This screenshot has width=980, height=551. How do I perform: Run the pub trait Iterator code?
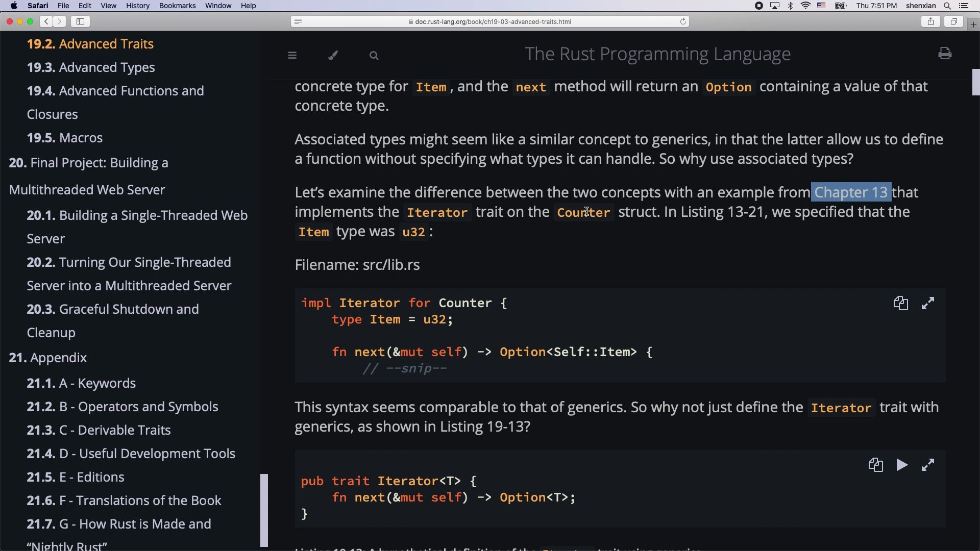[901, 465]
